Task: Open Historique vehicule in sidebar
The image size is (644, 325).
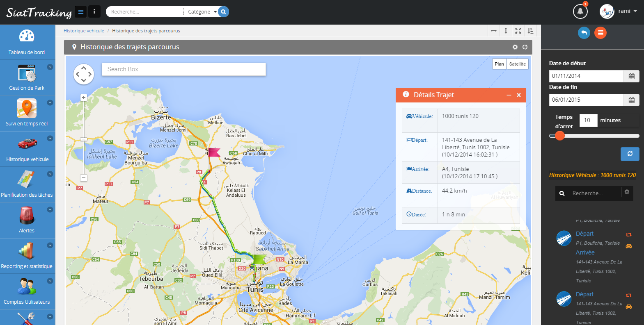Action: coord(27,149)
